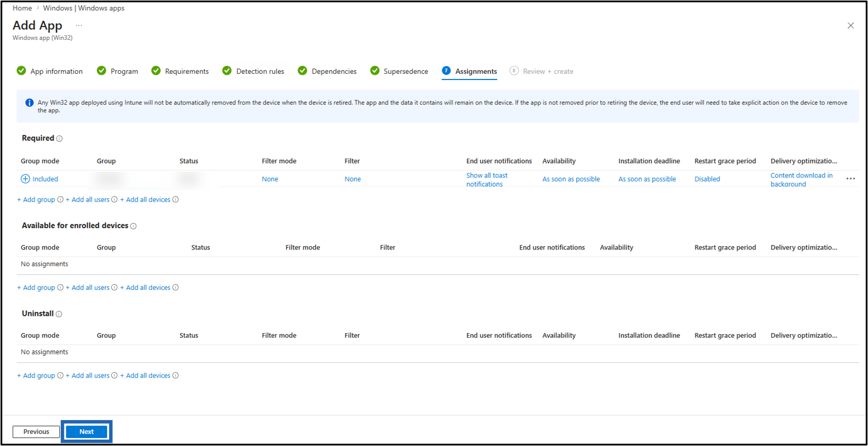The image size is (868, 446).
Task: Click Add all devices under Uninstall
Action: [x=145, y=376]
